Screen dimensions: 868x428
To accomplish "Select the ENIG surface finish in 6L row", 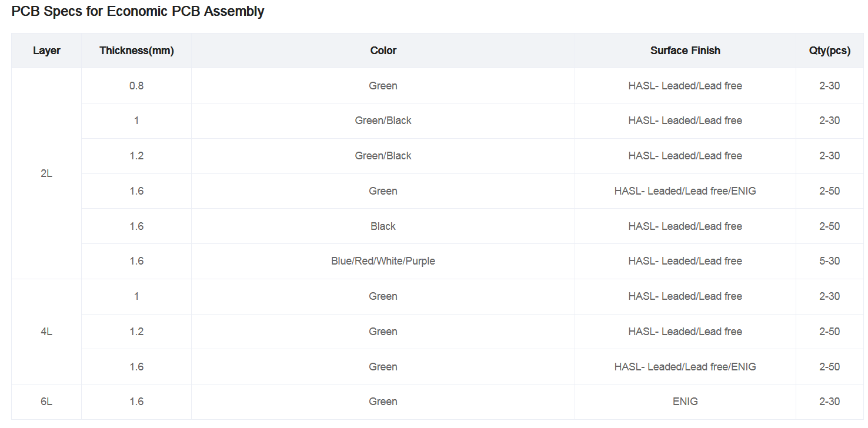I will point(685,402).
